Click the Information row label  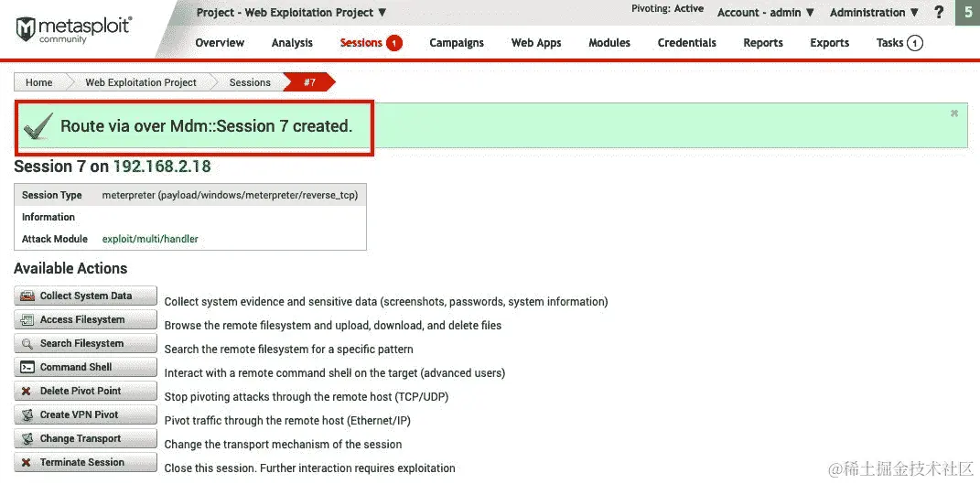click(x=48, y=217)
